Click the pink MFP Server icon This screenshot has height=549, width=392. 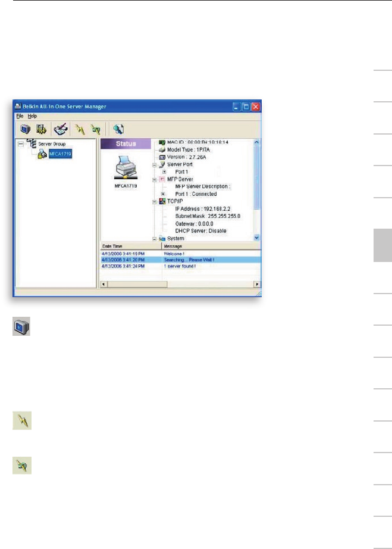[x=162, y=179]
